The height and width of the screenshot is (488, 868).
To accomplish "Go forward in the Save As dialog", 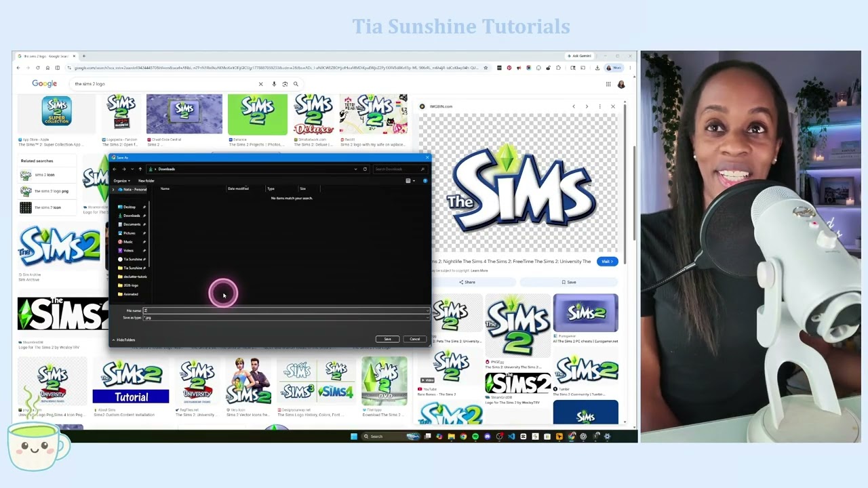I will (x=123, y=169).
